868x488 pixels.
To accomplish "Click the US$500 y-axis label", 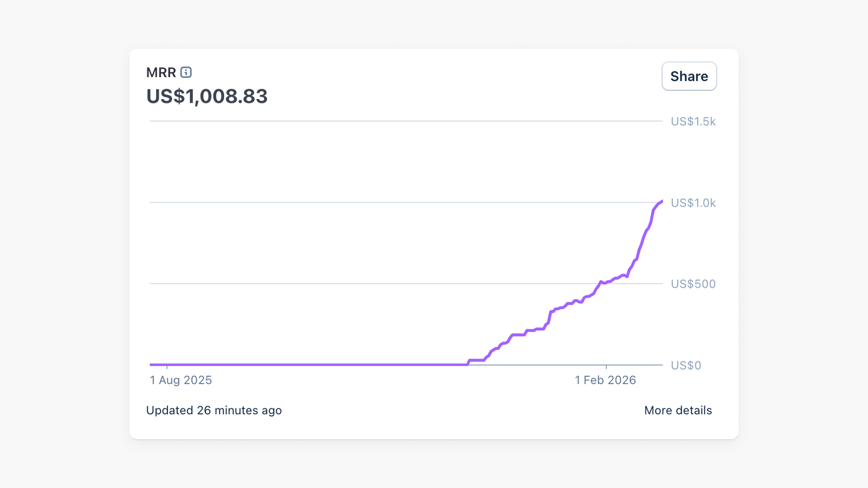I will click(693, 284).
